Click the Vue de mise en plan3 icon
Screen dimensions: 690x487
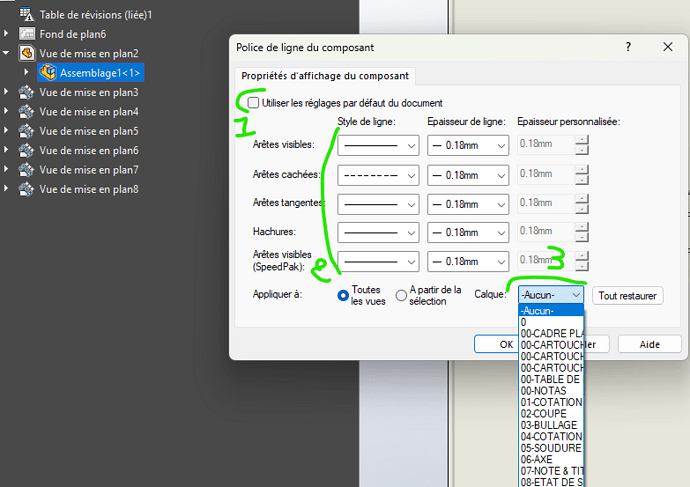[x=27, y=92]
